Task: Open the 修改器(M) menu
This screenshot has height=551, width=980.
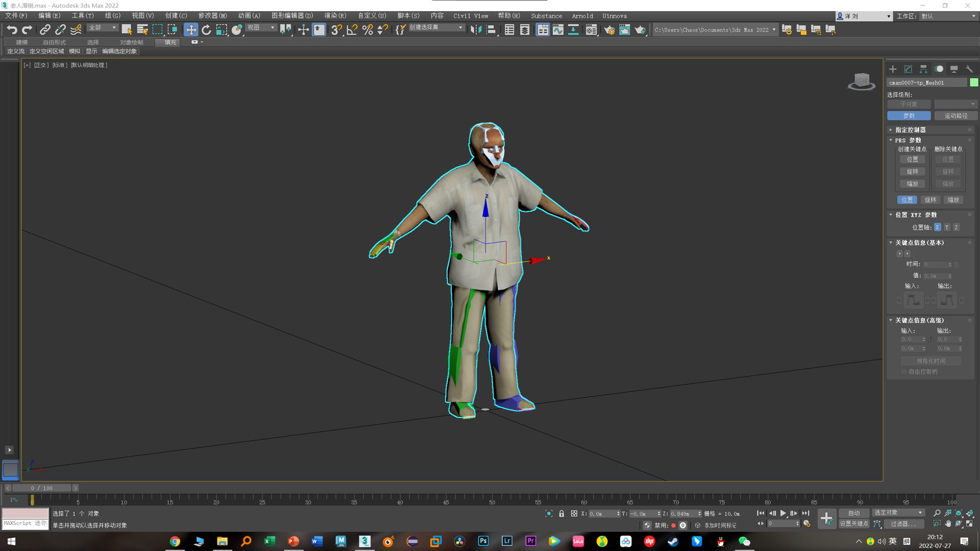Action: (212, 16)
